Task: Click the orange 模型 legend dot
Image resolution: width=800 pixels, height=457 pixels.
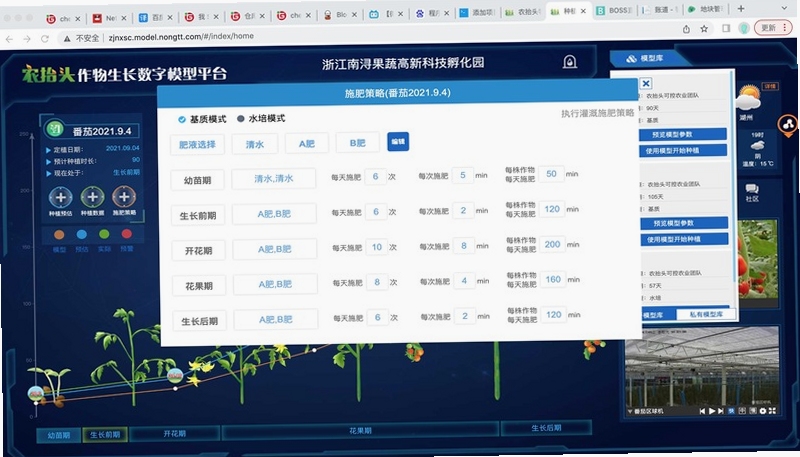Action: click(x=59, y=235)
